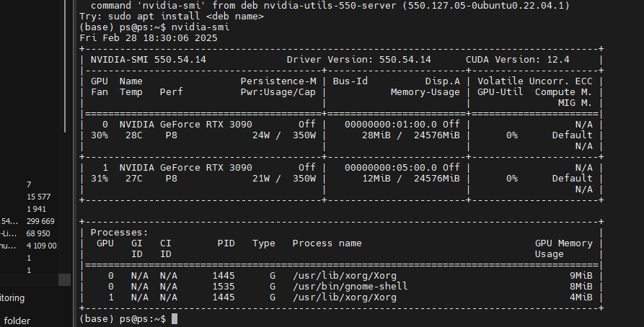Click the 'Temp' column header
This screenshot has width=644, height=327.
pyautogui.click(x=131, y=92)
